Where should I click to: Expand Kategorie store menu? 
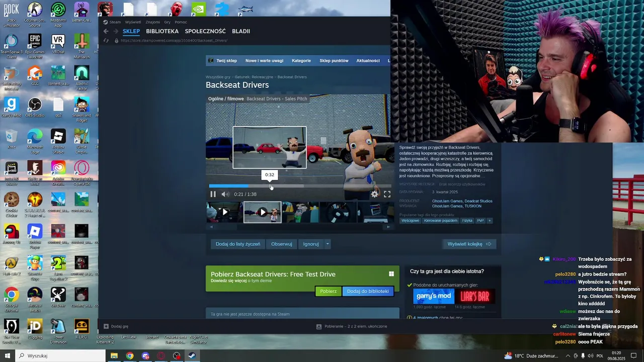(x=301, y=61)
